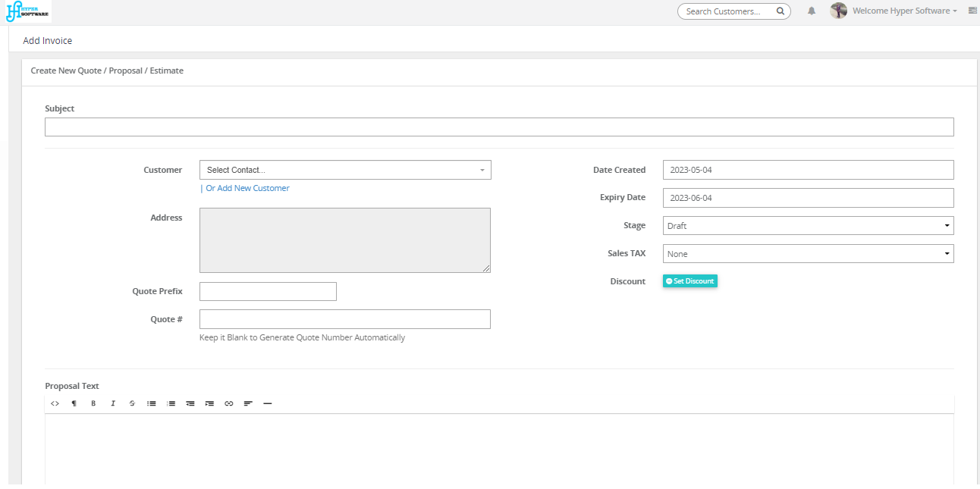
Task: Click the Subject input field
Action: click(499, 127)
